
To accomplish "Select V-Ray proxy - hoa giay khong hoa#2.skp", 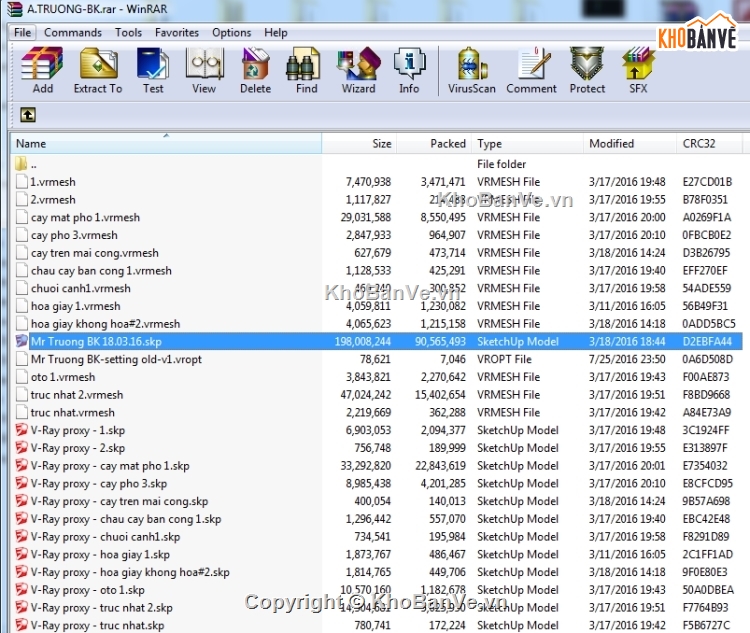I will [x=130, y=572].
